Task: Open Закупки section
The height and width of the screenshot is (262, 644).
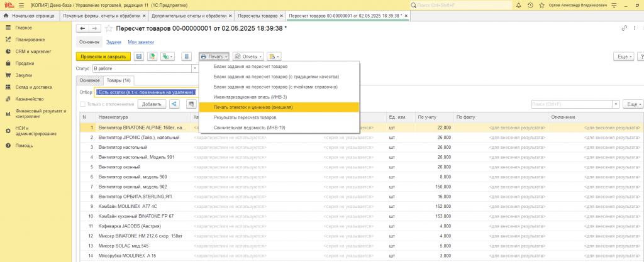Action: pos(24,75)
